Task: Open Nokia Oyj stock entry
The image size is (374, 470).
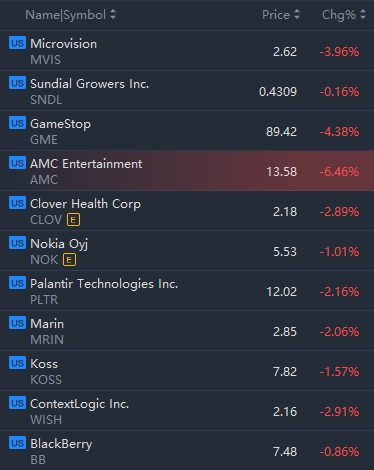Action: coord(187,251)
